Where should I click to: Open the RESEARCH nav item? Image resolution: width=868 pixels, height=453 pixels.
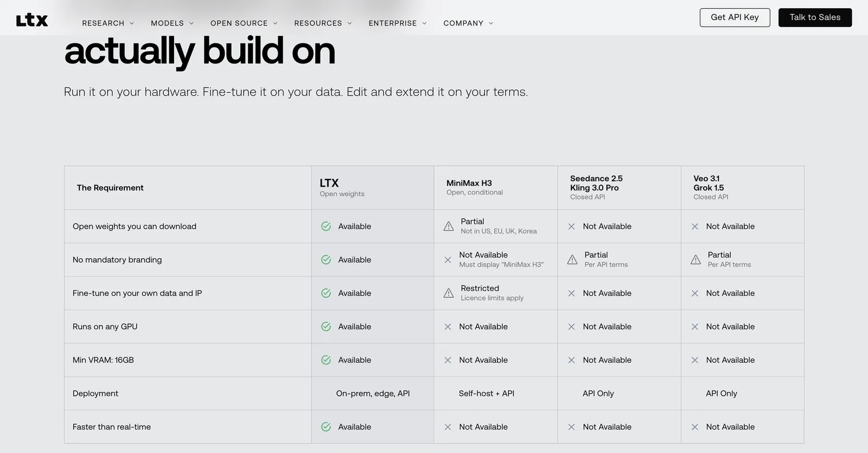[x=103, y=23]
